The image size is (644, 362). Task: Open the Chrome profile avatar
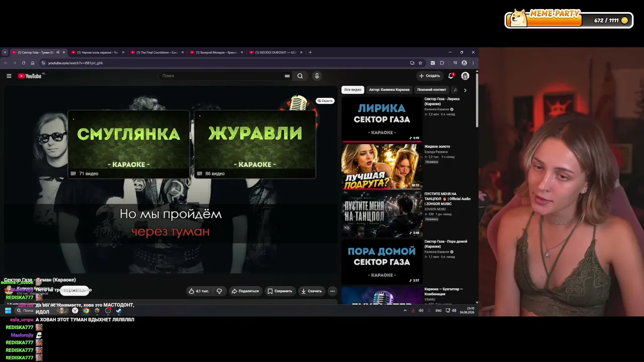(x=464, y=63)
